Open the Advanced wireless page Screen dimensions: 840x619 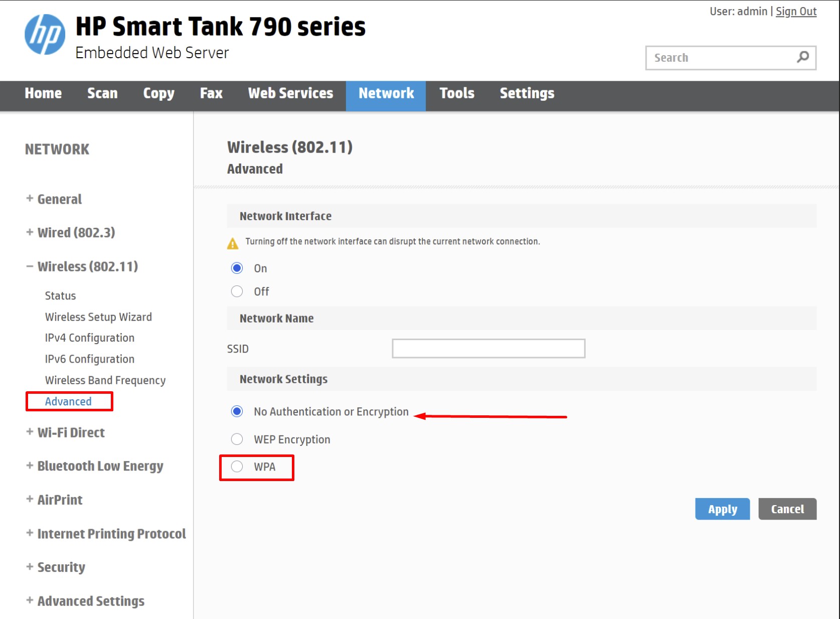point(68,401)
